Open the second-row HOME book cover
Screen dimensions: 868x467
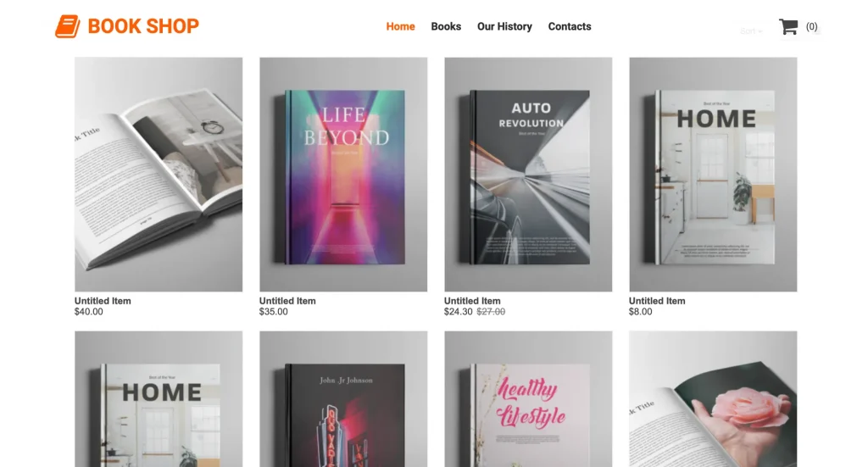159,399
